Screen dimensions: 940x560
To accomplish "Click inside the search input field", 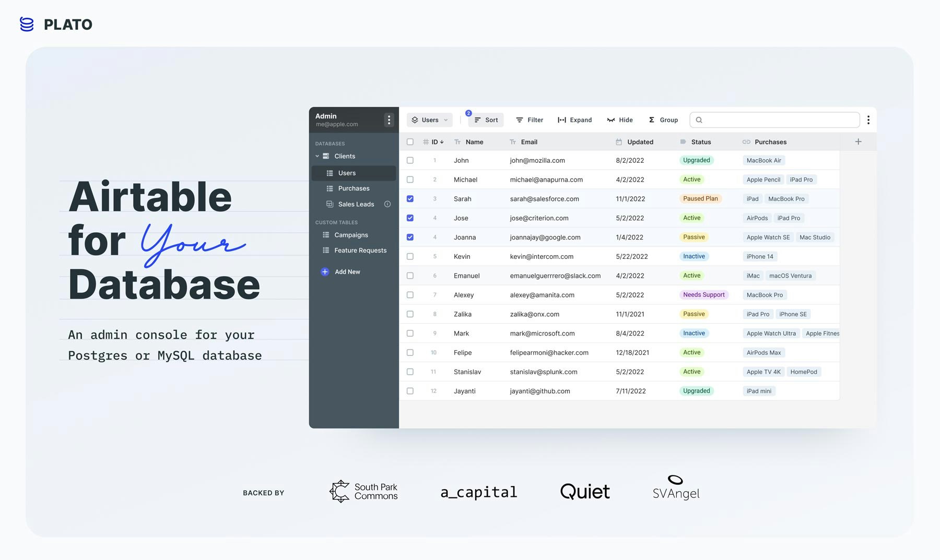I will click(774, 120).
